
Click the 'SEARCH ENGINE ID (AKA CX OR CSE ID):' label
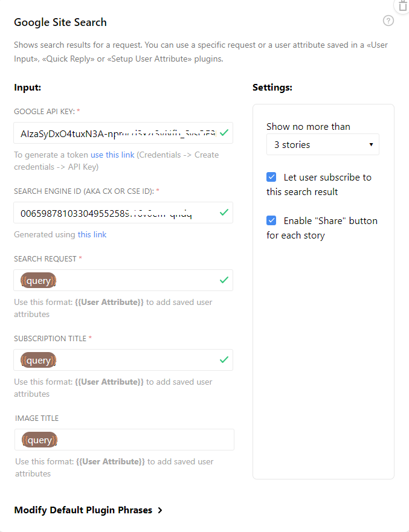click(x=84, y=191)
